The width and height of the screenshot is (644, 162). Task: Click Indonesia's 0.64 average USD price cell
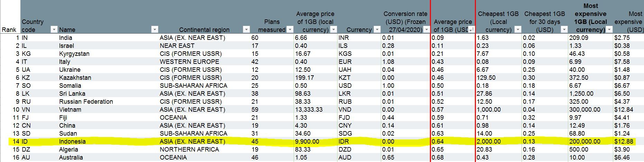438,142
